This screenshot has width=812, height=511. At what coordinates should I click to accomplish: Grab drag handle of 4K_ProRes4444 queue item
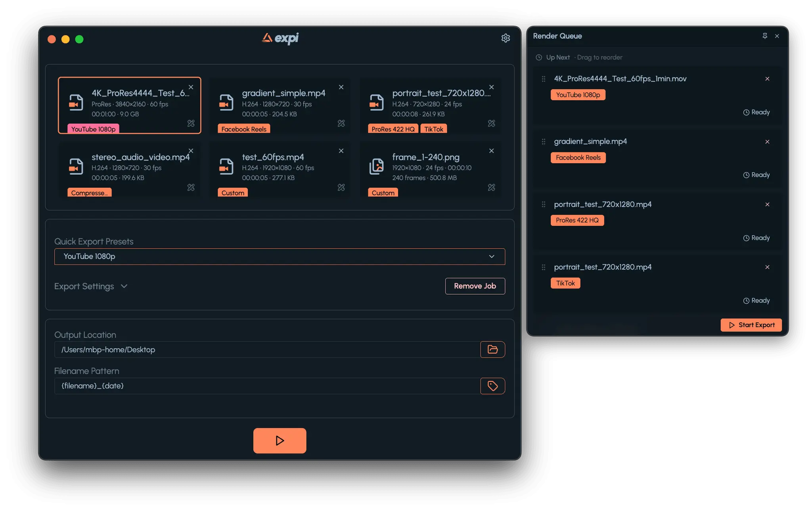tap(544, 79)
